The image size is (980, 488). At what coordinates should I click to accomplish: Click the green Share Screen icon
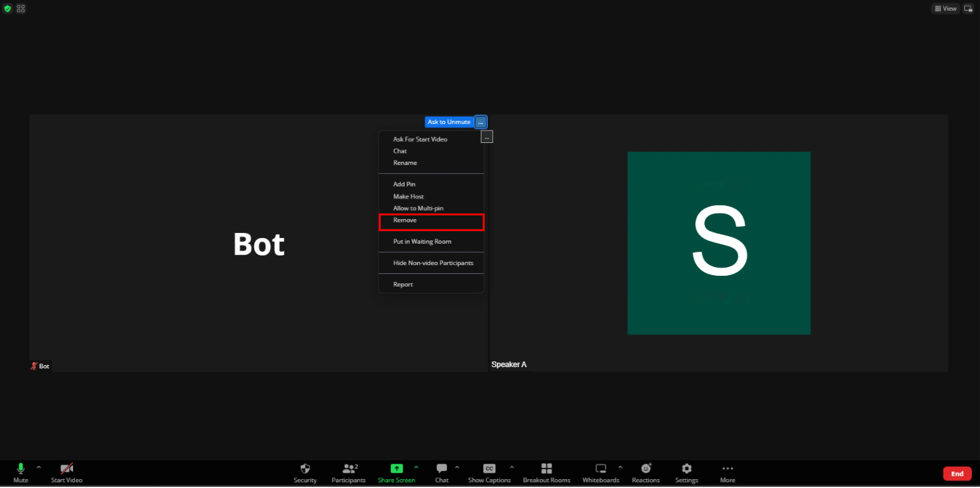396,469
